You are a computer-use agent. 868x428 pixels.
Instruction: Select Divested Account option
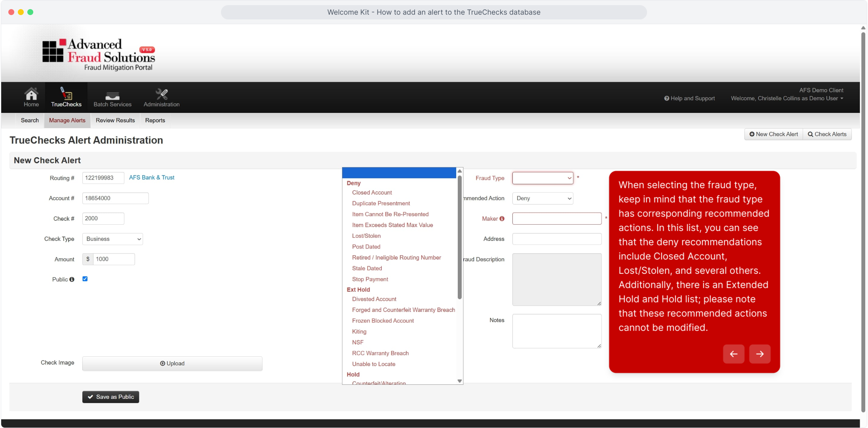tap(374, 299)
